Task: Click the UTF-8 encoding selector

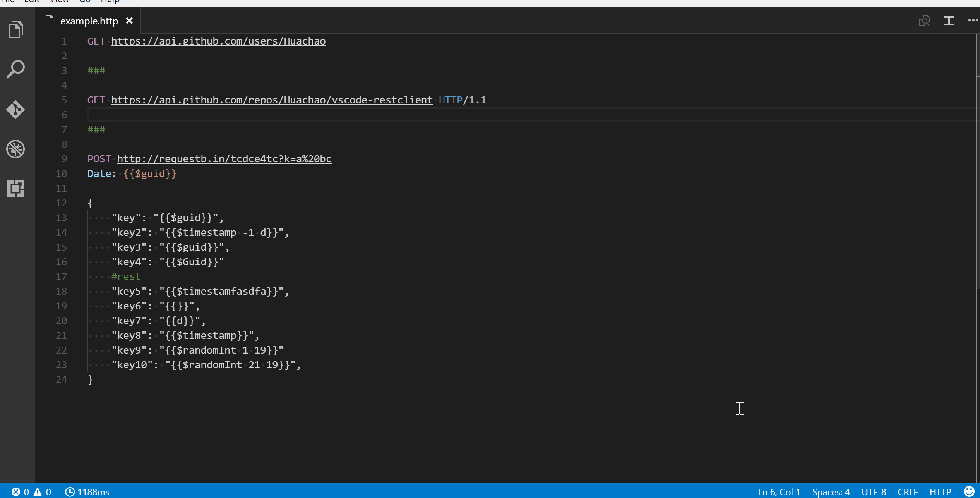Action: [x=873, y=491]
